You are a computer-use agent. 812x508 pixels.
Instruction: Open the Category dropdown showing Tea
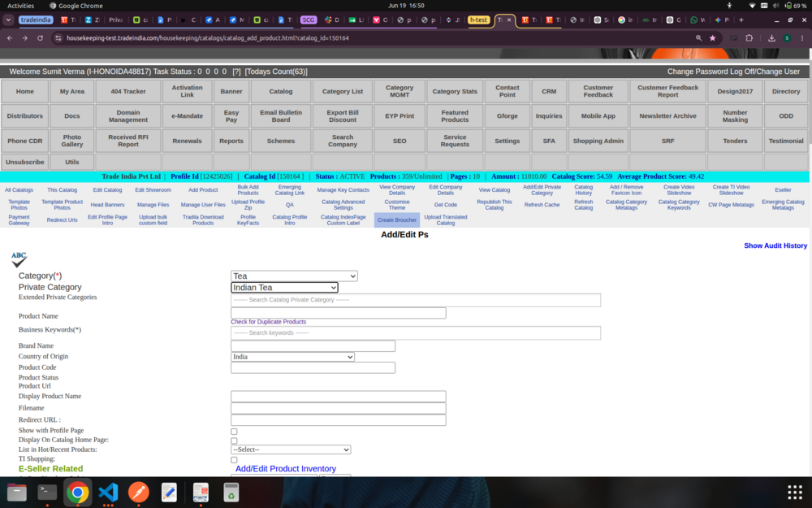click(294, 276)
